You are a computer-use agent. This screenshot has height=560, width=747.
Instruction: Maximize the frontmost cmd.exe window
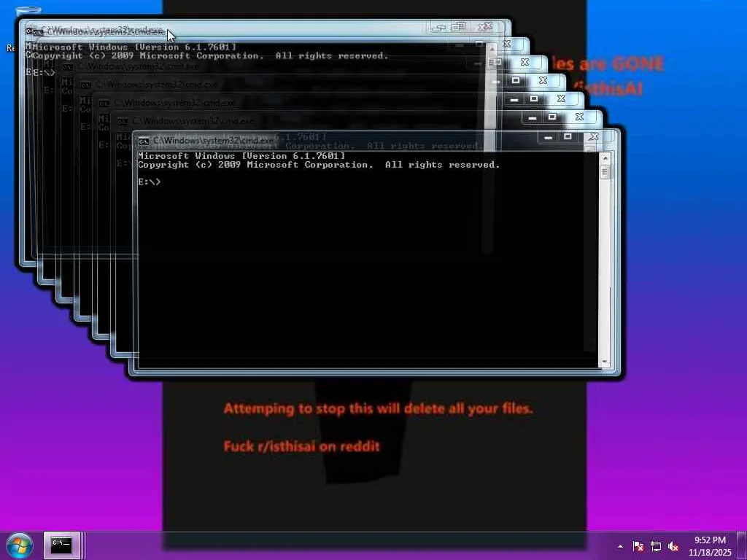[x=568, y=137]
